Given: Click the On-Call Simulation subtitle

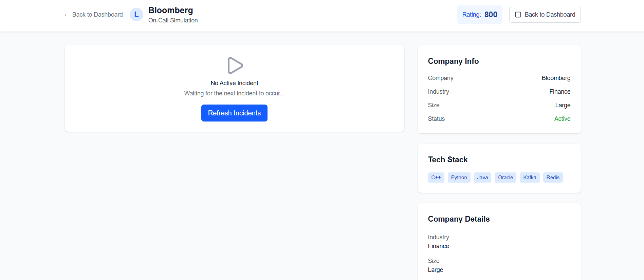Looking at the screenshot, I should [173, 20].
